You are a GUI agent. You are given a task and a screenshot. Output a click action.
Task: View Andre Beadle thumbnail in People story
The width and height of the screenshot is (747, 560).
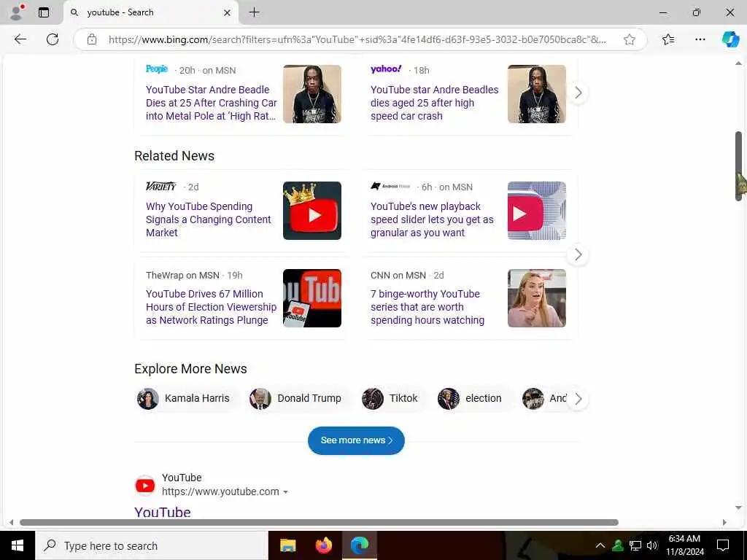(x=312, y=94)
